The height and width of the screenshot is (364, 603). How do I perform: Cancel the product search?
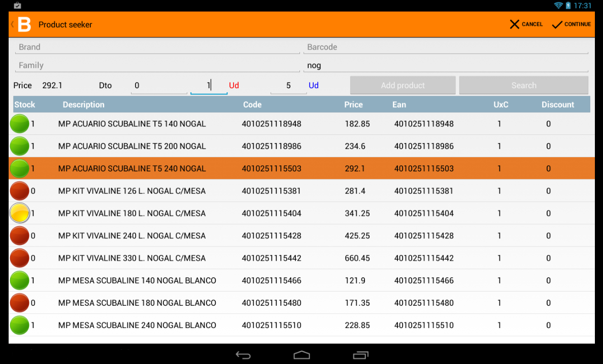(x=526, y=24)
